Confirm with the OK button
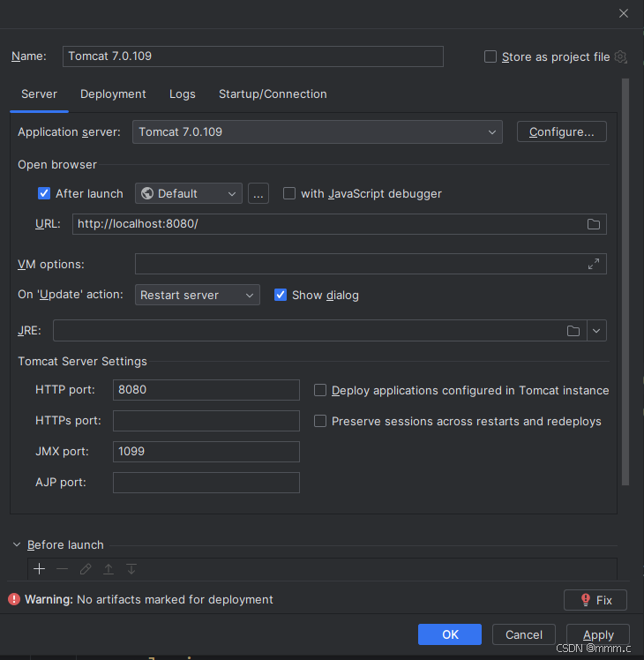The image size is (644, 660). [x=450, y=634]
